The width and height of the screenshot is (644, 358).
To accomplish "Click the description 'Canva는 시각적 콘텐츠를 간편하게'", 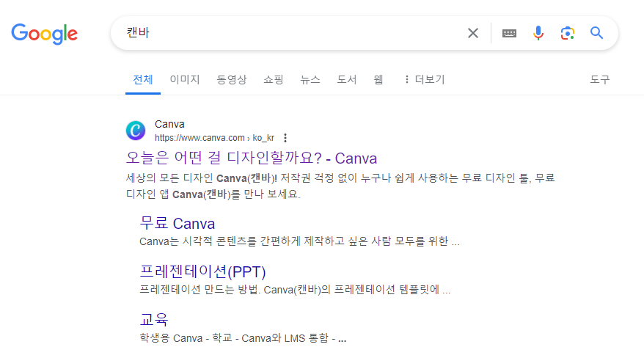I will (299, 241).
